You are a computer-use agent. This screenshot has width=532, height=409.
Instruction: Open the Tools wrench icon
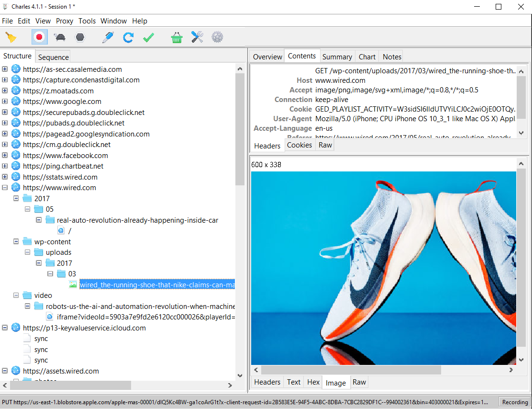click(x=197, y=37)
